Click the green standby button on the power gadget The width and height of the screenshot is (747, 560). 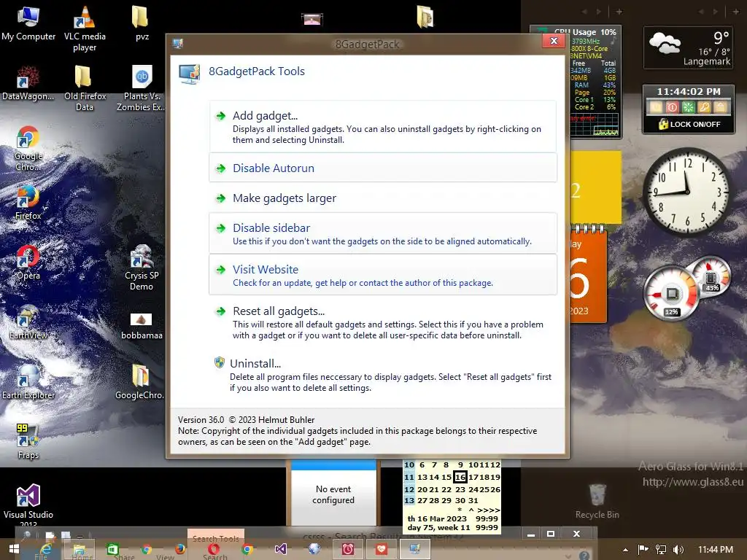point(689,107)
